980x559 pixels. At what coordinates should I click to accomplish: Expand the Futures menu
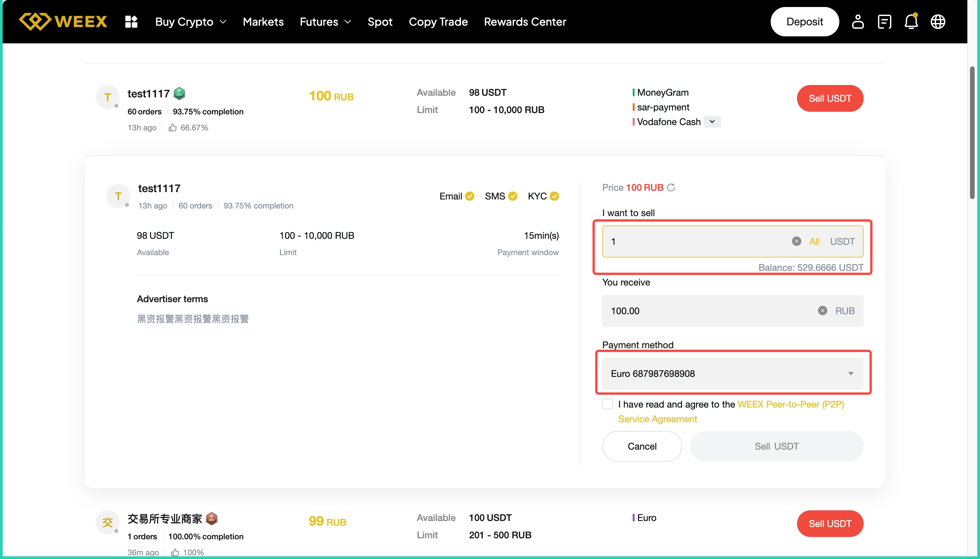[x=325, y=21]
